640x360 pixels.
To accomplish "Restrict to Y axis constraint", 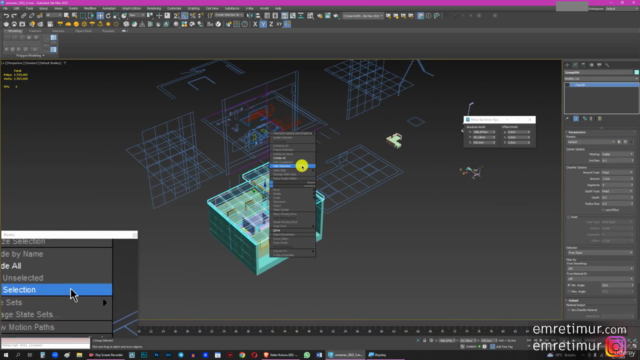I will (x=263, y=24).
